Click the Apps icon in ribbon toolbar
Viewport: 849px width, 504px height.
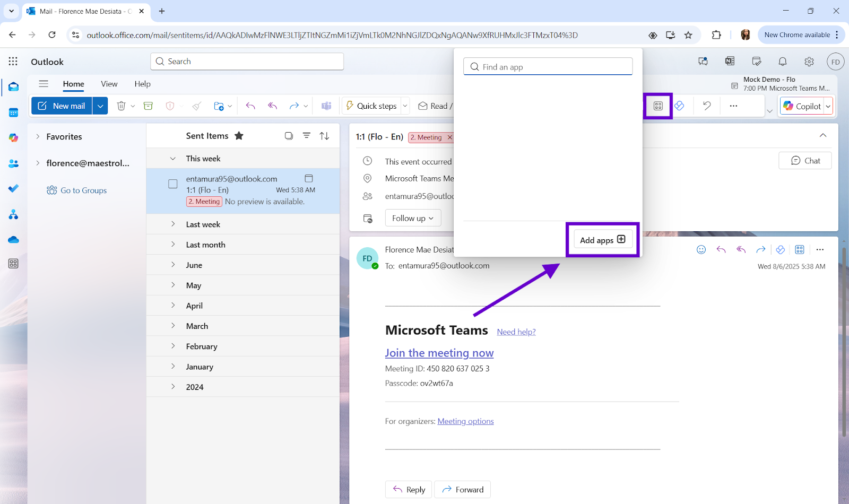pyautogui.click(x=658, y=106)
